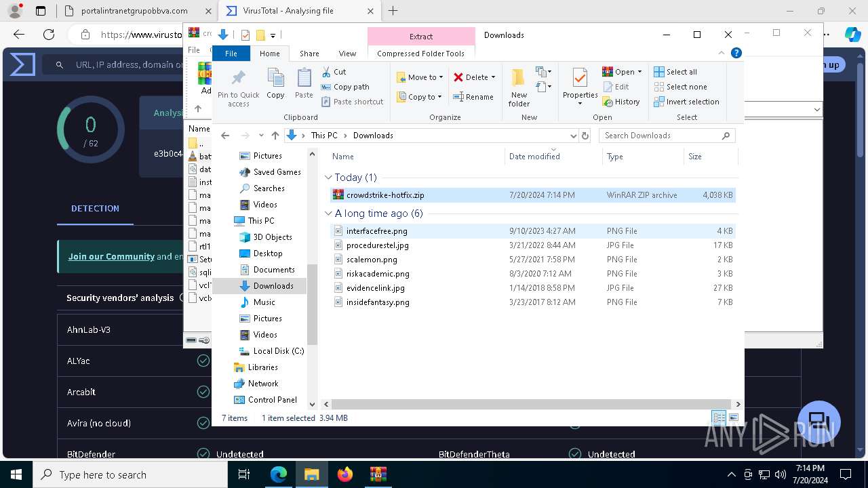Click the Pin to Quick access icon

pyautogui.click(x=238, y=79)
